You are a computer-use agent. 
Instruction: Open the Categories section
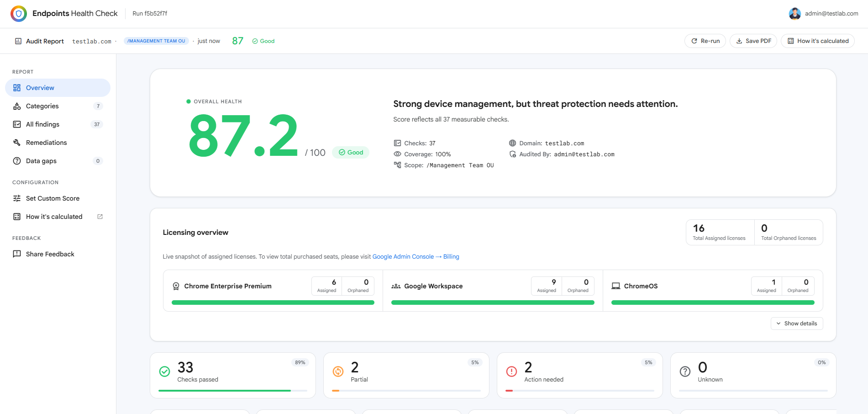(x=58, y=106)
